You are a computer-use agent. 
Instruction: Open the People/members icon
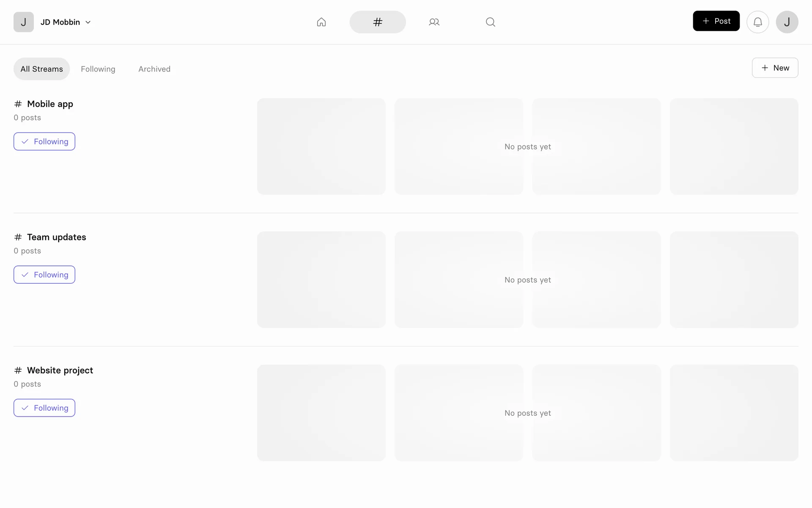coord(434,22)
